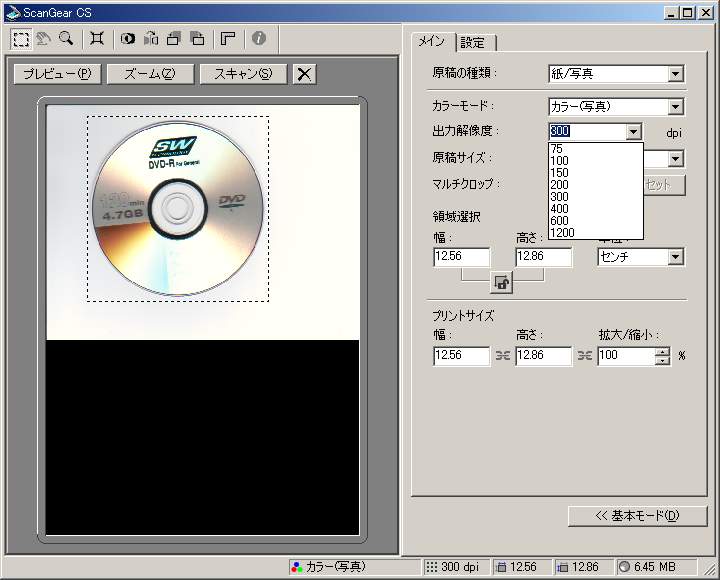Click the partly hidden リセット button
This screenshot has height=580, width=720.
[664, 185]
